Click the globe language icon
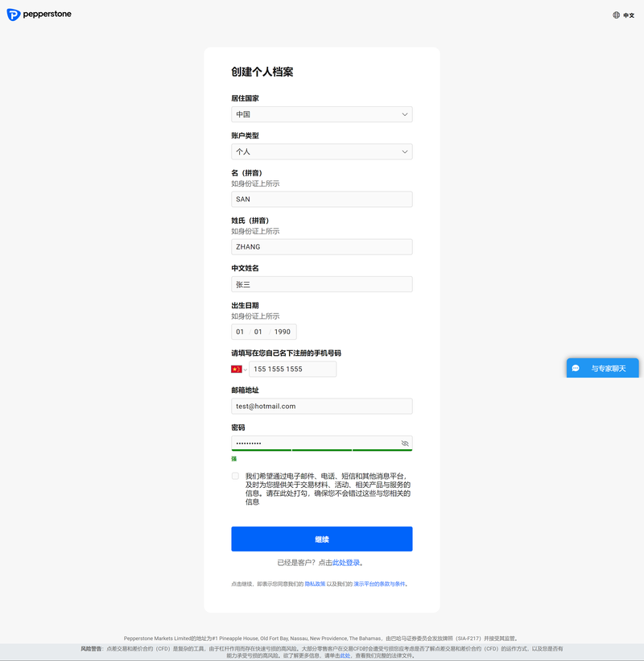644x661 pixels. [617, 14]
